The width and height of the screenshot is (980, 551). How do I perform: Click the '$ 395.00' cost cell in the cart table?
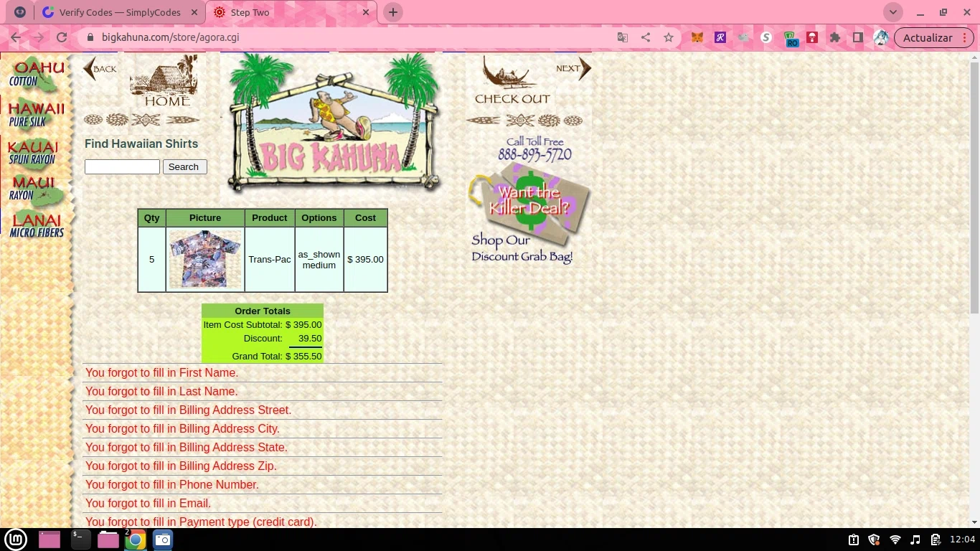click(365, 260)
